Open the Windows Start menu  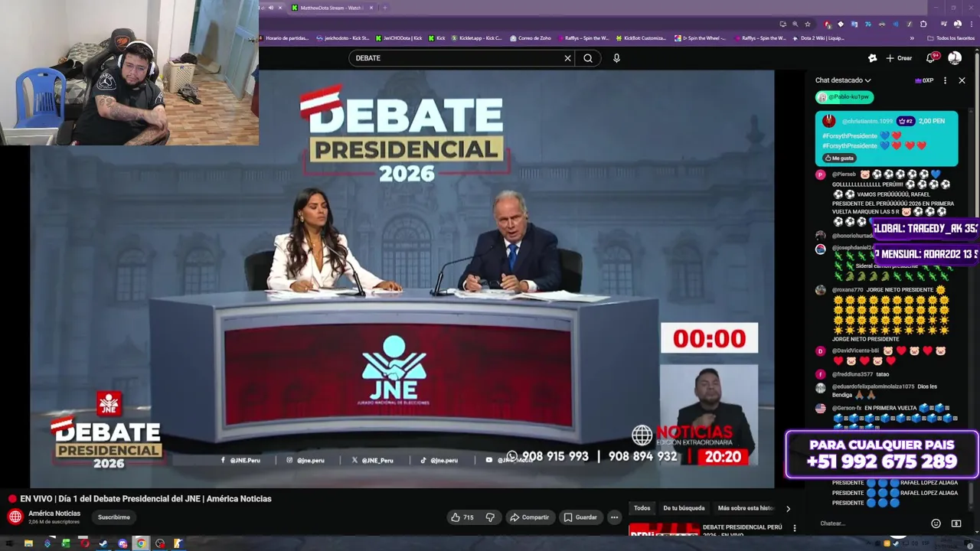9,544
